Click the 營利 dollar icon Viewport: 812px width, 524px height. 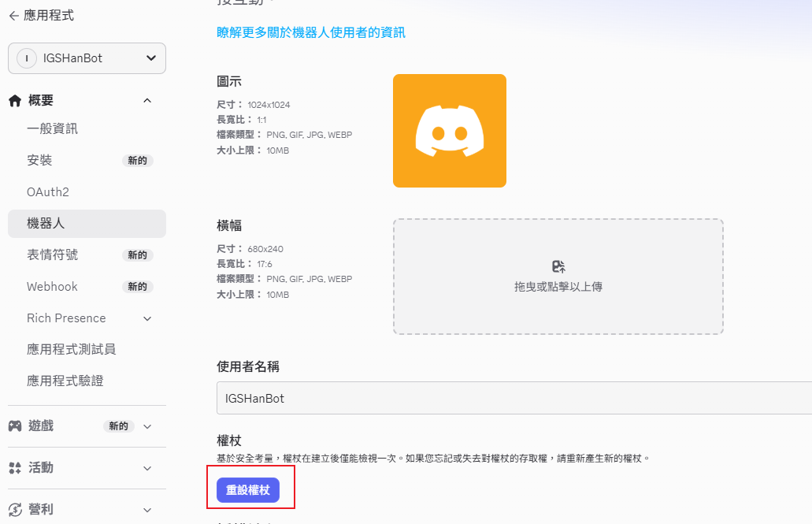(x=15, y=510)
